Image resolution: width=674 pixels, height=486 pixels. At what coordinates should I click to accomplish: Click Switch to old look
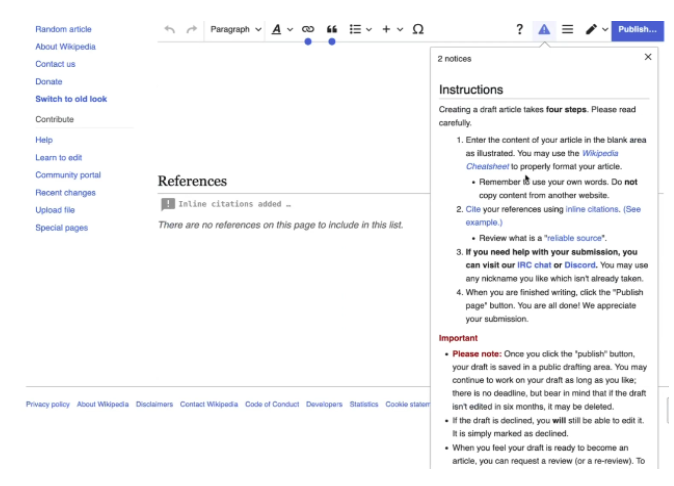pos(71,99)
